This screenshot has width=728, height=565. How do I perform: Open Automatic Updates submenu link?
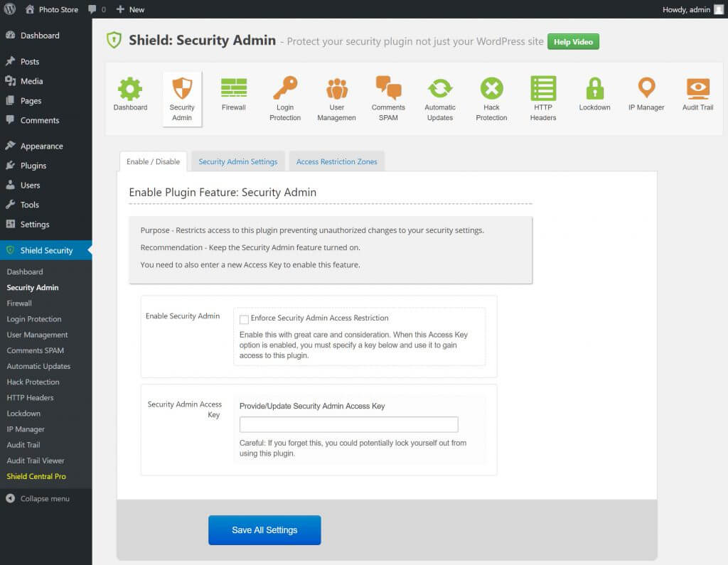click(38, 366)
